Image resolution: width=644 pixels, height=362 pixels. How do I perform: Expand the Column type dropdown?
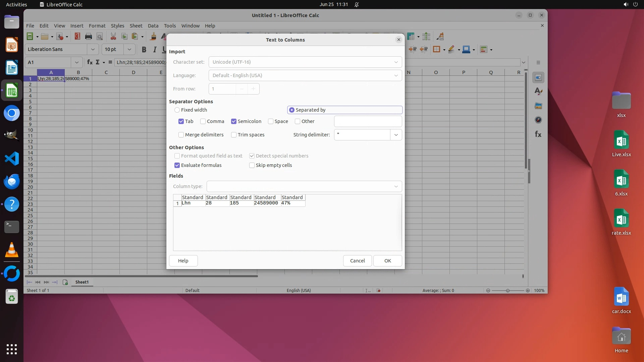tap(396, 186)
